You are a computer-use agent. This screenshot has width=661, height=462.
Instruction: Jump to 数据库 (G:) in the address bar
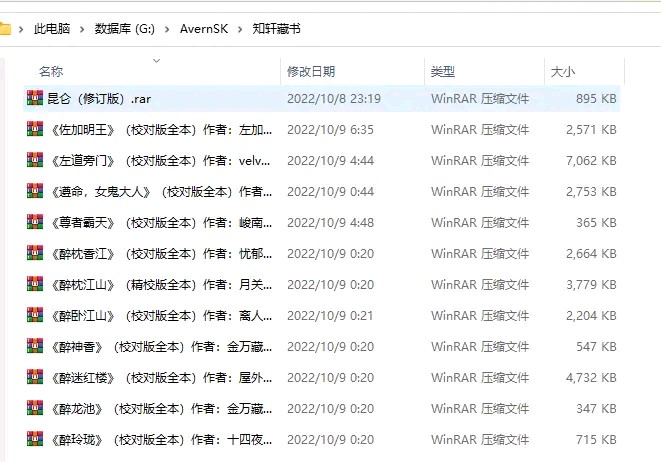tap(124, 30)
